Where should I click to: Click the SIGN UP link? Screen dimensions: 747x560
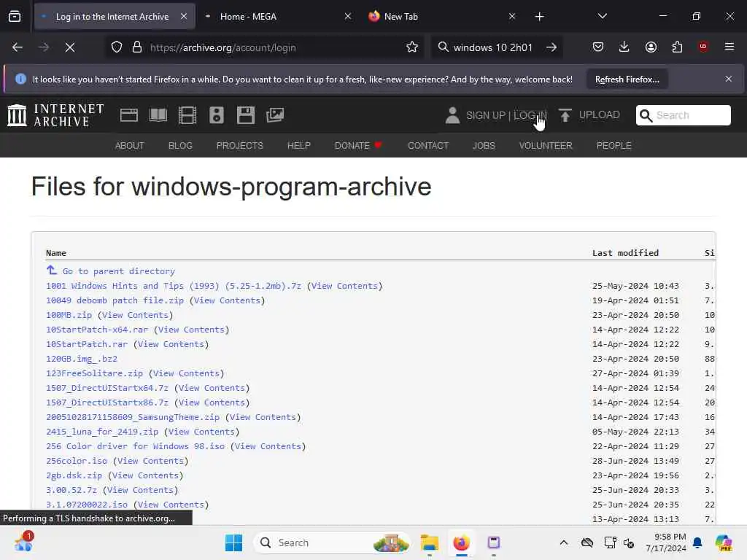click(x=485, y=115)
